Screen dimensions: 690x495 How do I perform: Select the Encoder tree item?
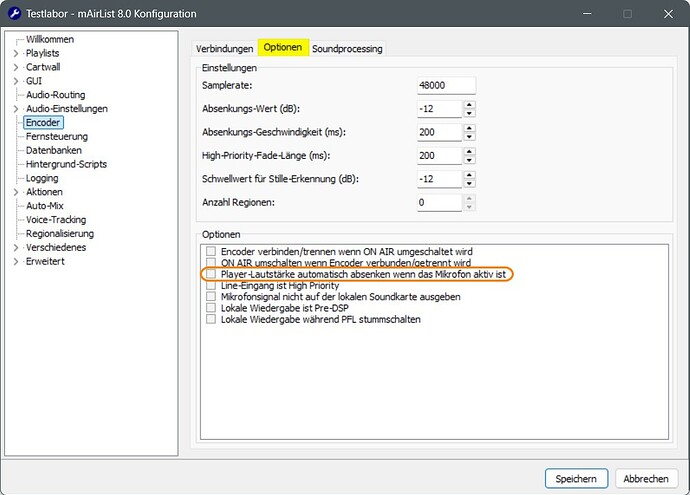point(43,123)
